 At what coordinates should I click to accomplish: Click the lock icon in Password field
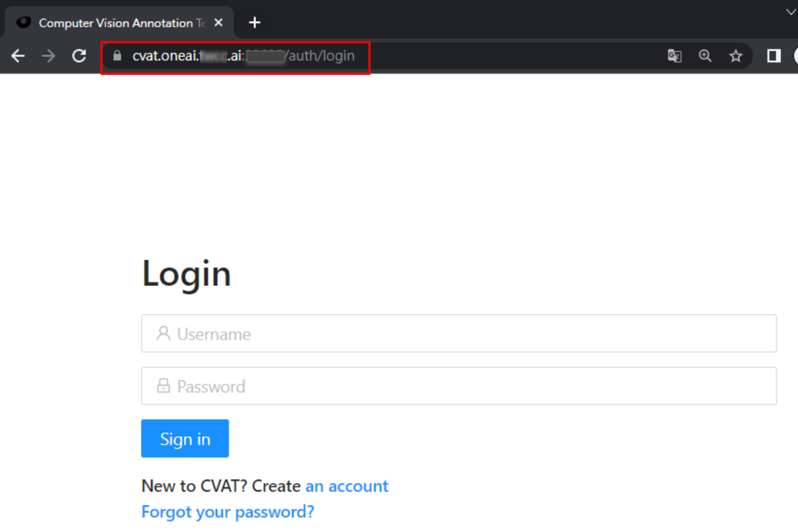pyautogui.click(x=163, y=386)
